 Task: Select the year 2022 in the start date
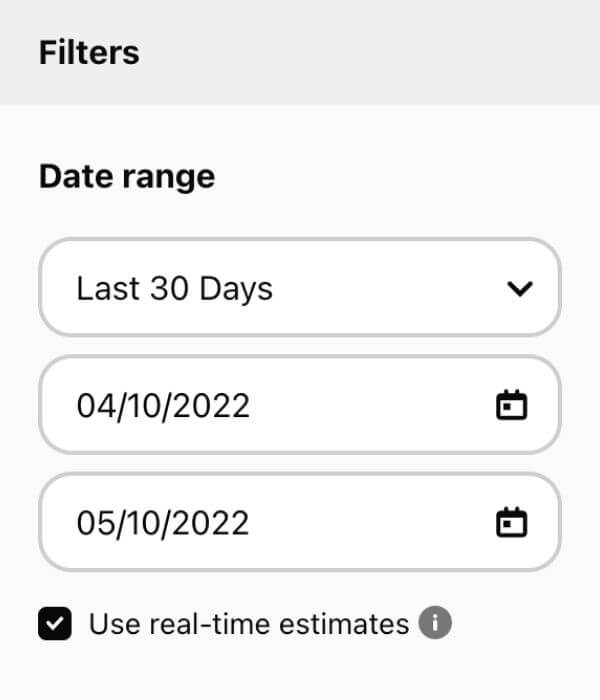[211, 405]
